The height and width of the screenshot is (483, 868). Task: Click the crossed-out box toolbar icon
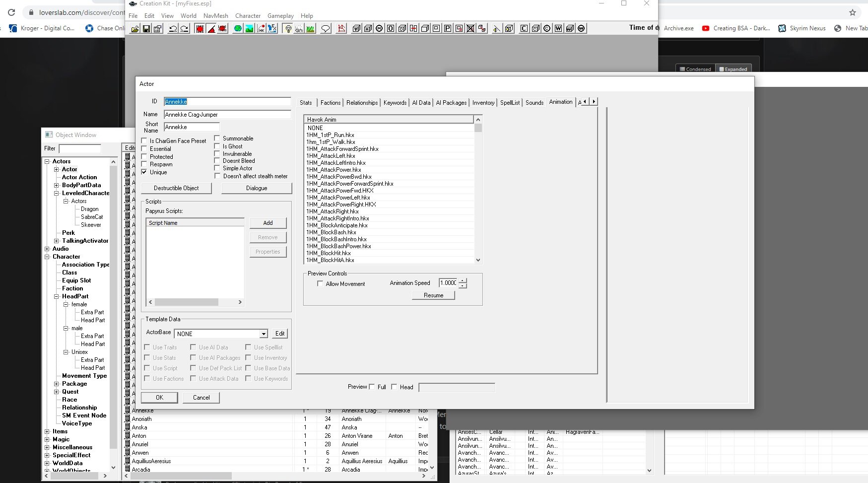click(470, 29)
